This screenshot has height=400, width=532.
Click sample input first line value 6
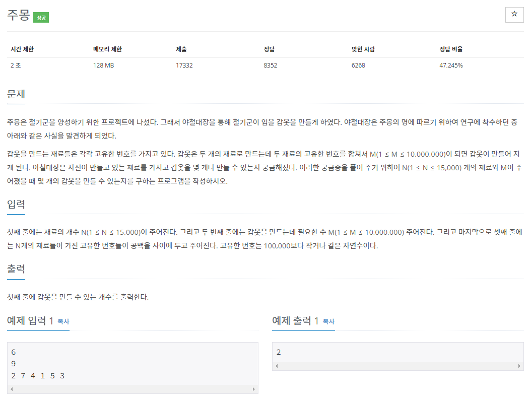tap(13, 352)
